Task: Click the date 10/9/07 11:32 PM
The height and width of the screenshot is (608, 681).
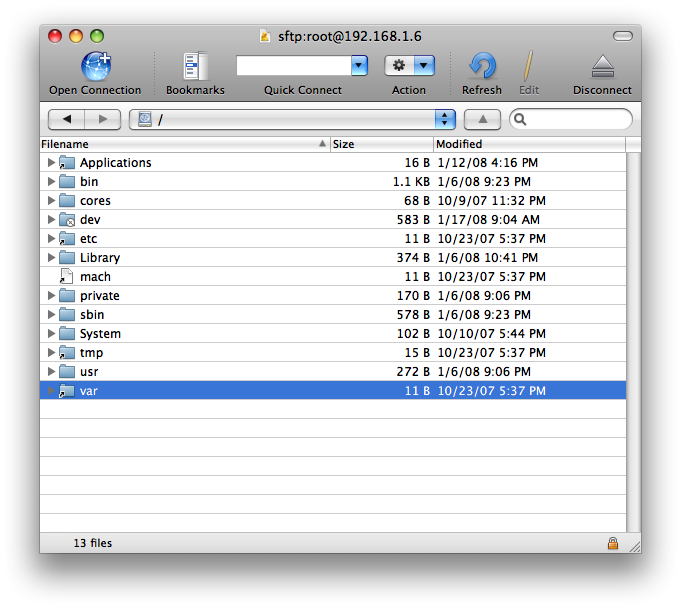Action: click(492, 201)
